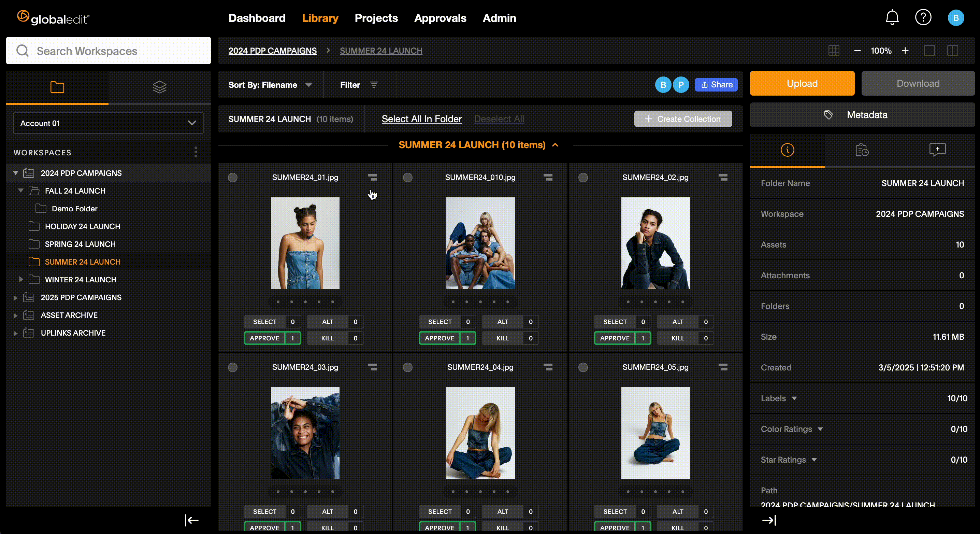980x534 pixels.
Task: Click the help question mark icon
Action: [923, 17]
